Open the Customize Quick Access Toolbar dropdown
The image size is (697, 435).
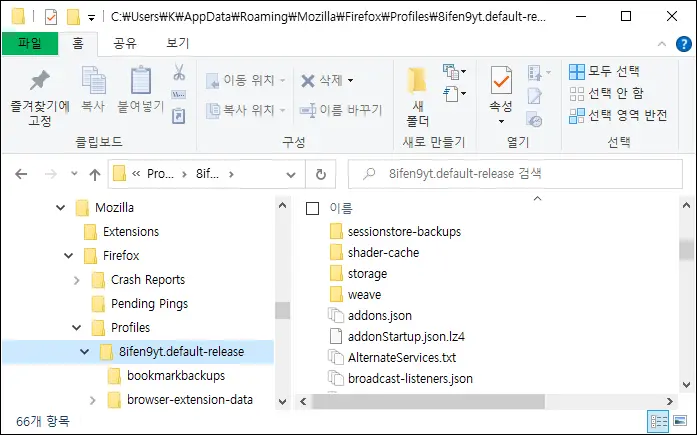91,18
